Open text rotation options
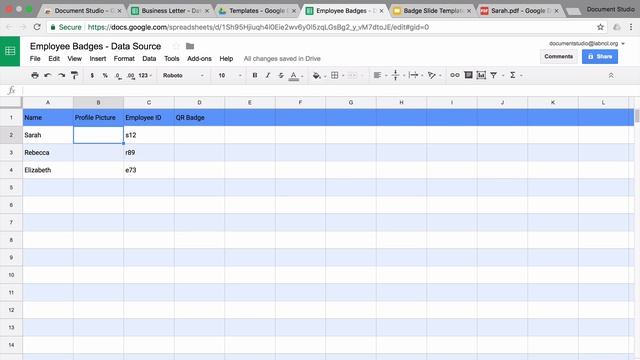This screenshot has height=360, width=640. pos(431,75)
